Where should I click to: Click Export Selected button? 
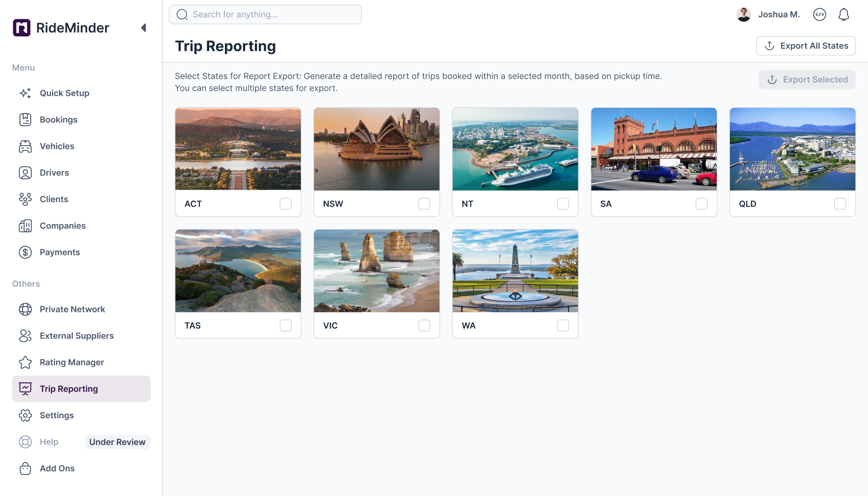[807, 79]
